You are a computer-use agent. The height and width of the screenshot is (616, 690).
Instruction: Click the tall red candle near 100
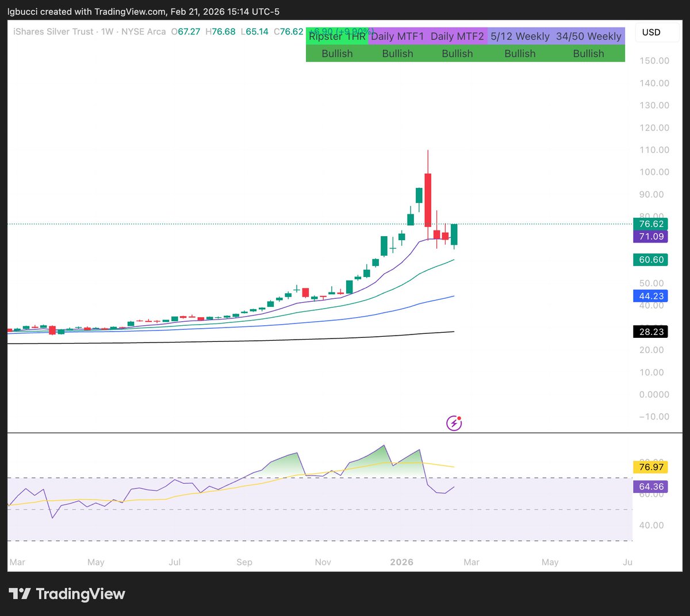(x=428, y=200)
